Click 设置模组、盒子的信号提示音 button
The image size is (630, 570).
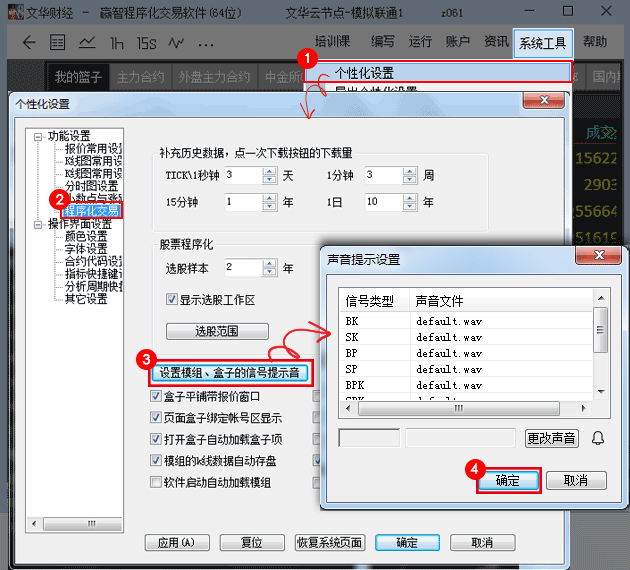230,374
